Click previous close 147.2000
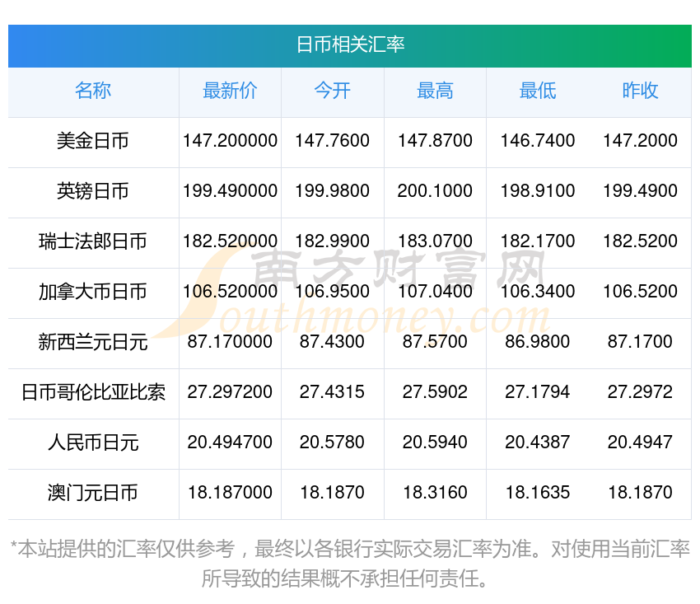The image size is (700, 604). 640,141
